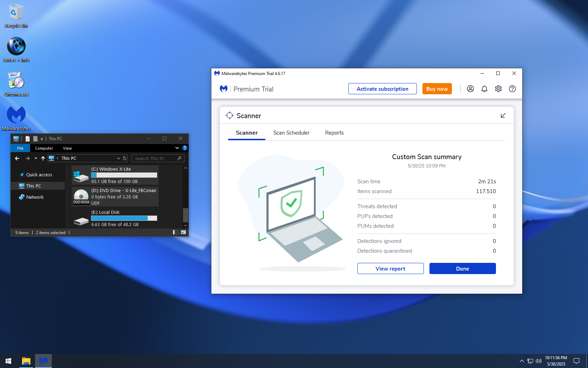Expand the File Explorer ribbon chevron
The image size is (588, 368).
click(177, 148)
